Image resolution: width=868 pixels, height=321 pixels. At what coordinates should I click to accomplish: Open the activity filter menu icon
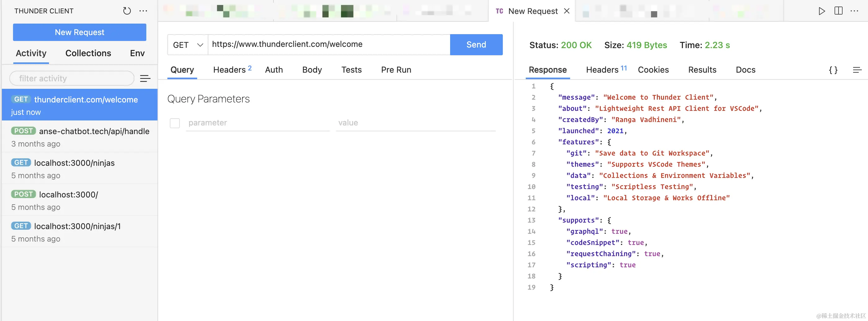[145, 79]
